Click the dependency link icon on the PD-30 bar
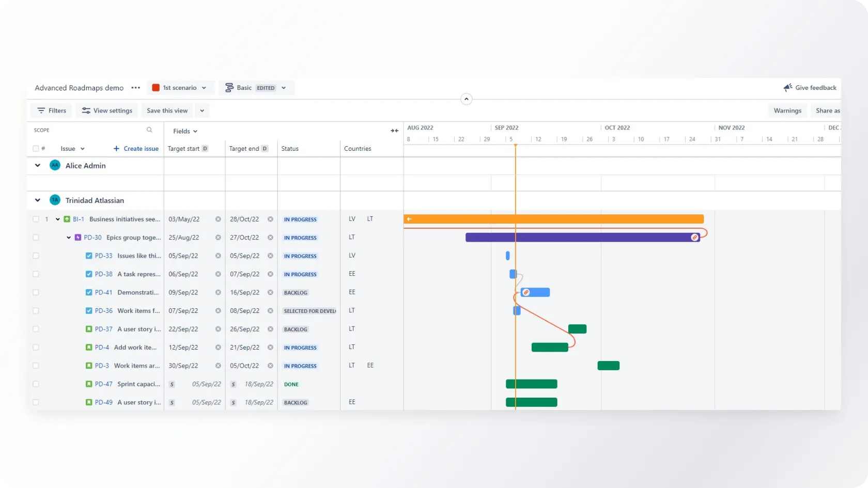The image size is (868, 488). click(694, 238)
